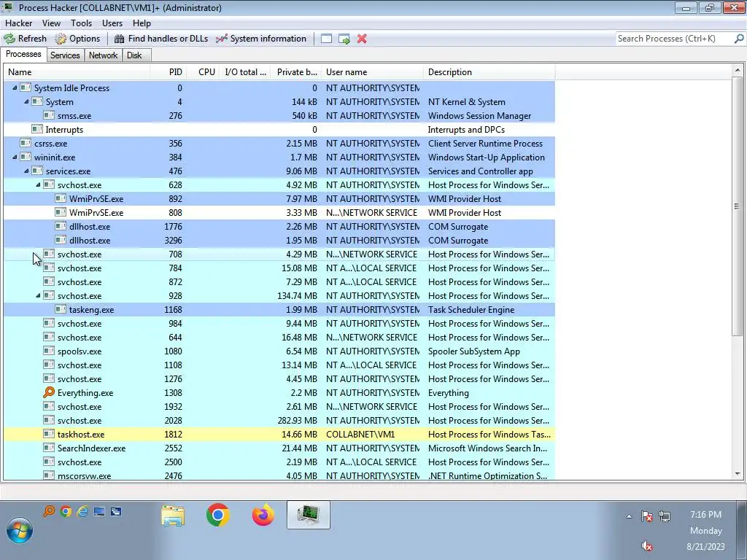Select the Everything.exe process icon
Viewport: 747px width, 560px height.
click(x=49, y=392)
